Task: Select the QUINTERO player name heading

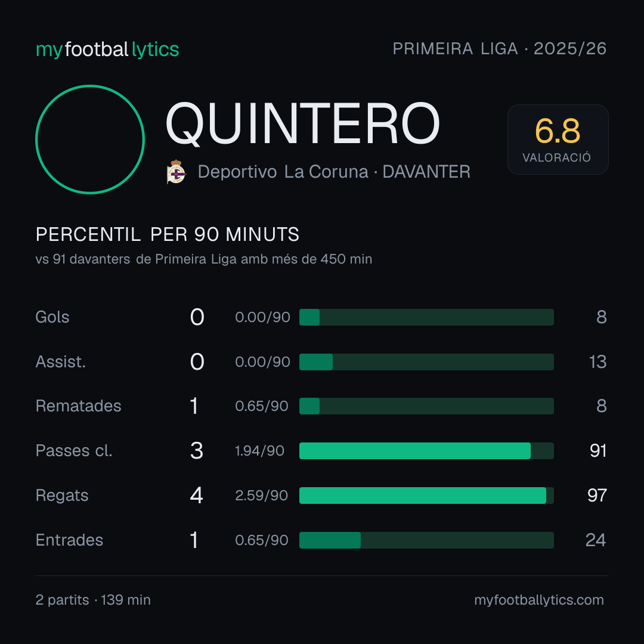Action: pyautogui.click(x=303, y=123)
